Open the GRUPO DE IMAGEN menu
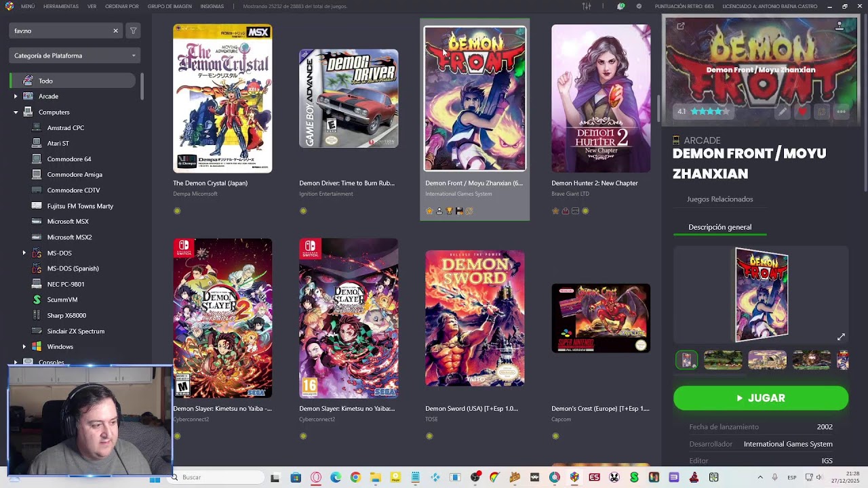This screenshot has height=488, width=868. point(170,6)
